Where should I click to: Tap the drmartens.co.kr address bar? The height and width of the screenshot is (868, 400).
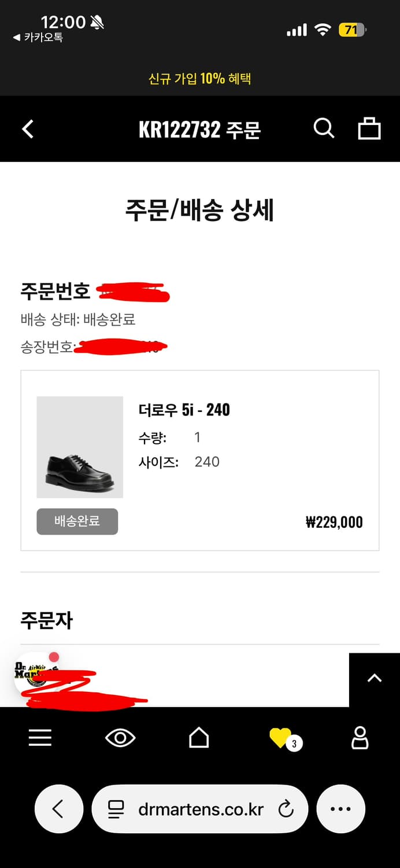(x=199, y=808)
